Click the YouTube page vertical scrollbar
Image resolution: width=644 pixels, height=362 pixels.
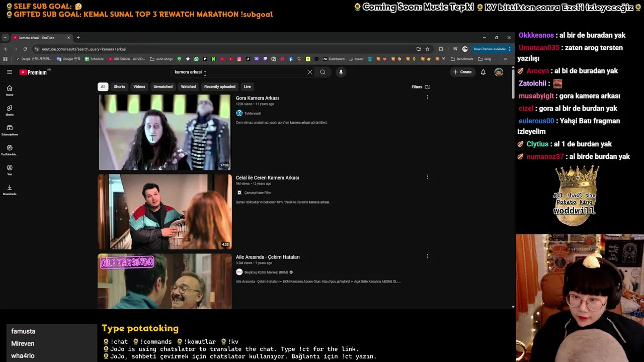coord(513,83)
